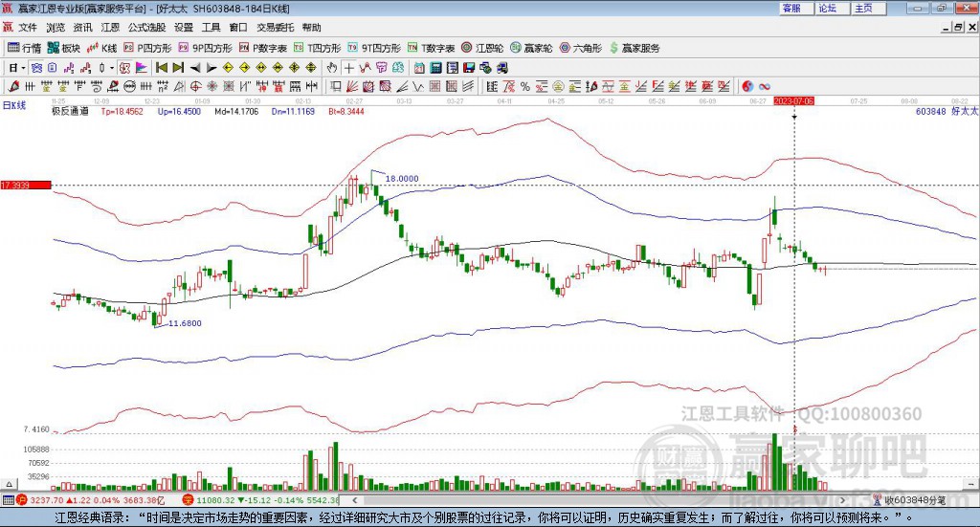The image size is (980, 527).
Task: Open the 交易委托 menu
Action: click(x=275, y=28)
